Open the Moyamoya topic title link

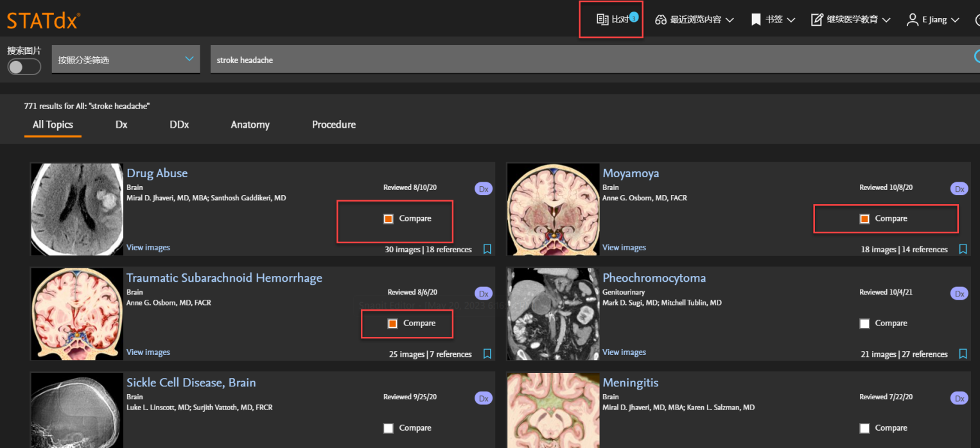pos(630,173)
